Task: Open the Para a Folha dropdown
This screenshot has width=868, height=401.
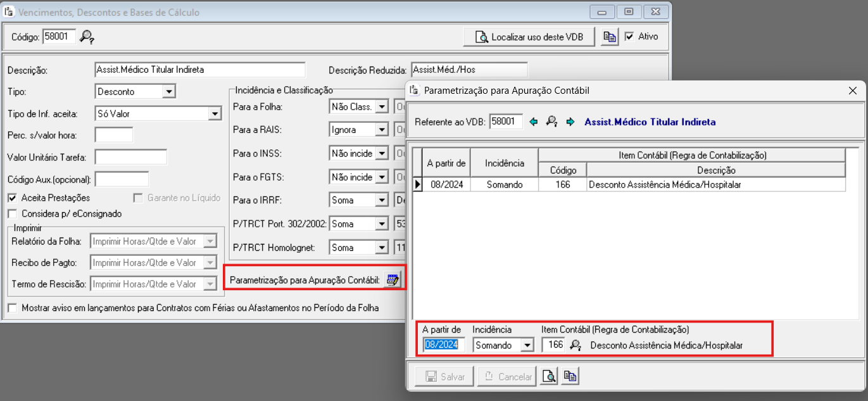Action: pos(381,107)
